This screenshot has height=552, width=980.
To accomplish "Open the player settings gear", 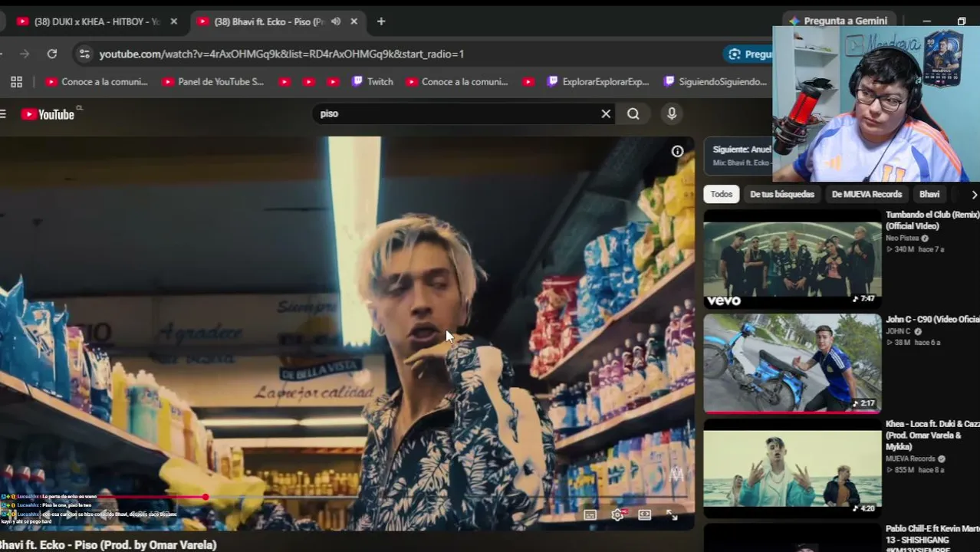I will [x=617, y=515].
